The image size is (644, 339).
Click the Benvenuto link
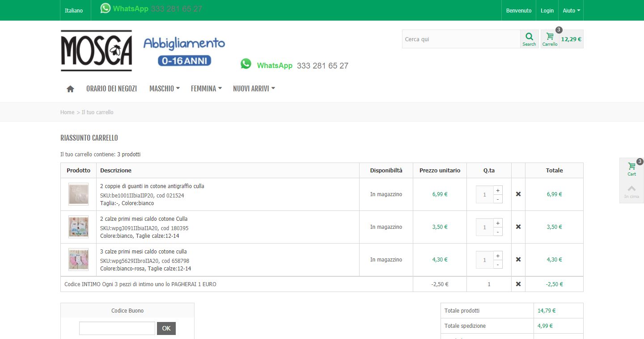click(x=519, y=10)
